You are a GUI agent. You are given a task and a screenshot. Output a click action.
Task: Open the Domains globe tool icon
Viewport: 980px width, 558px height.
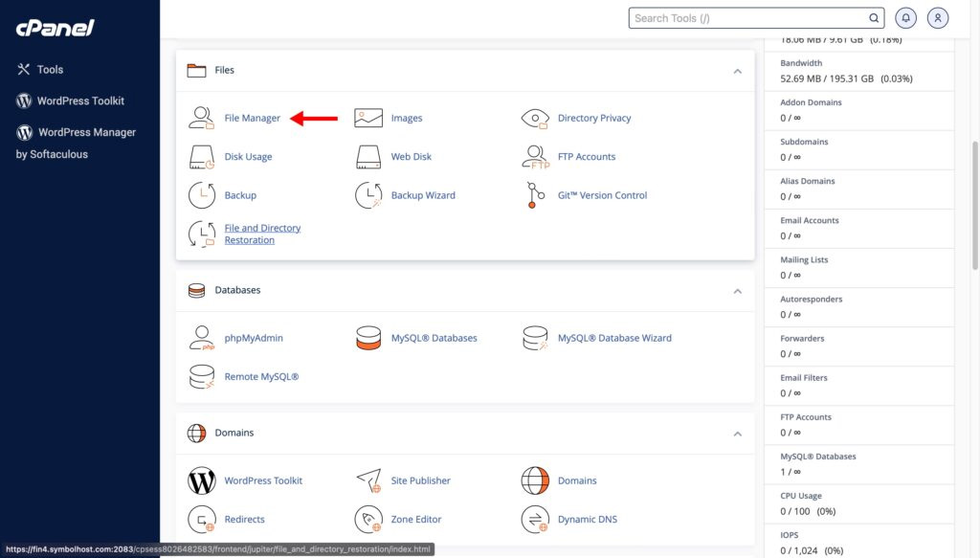pyautogui.click(x=535, y=480)
